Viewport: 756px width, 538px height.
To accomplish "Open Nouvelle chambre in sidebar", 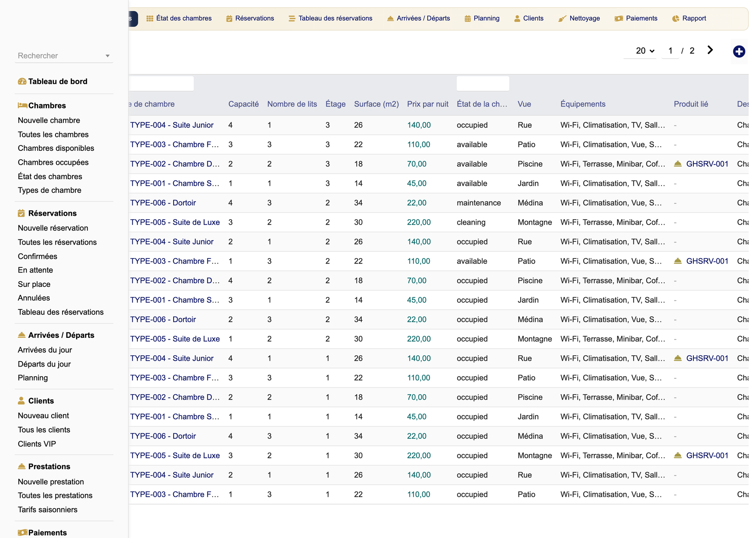I will pos(49,120).
